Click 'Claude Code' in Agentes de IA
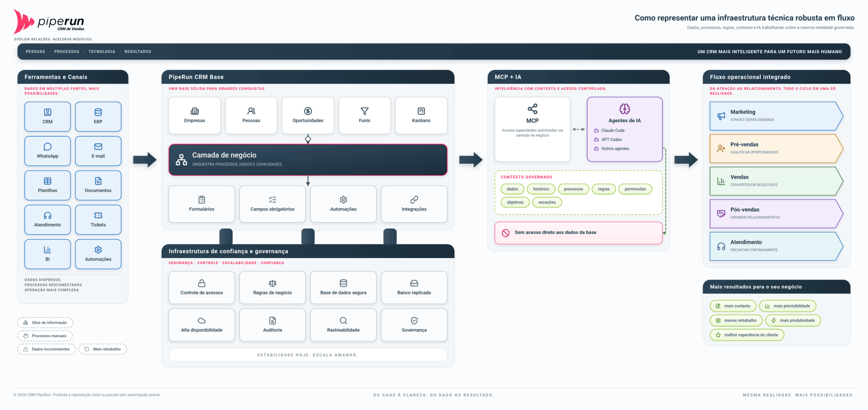This screenshot has height=410, width=868. (613, 131)
